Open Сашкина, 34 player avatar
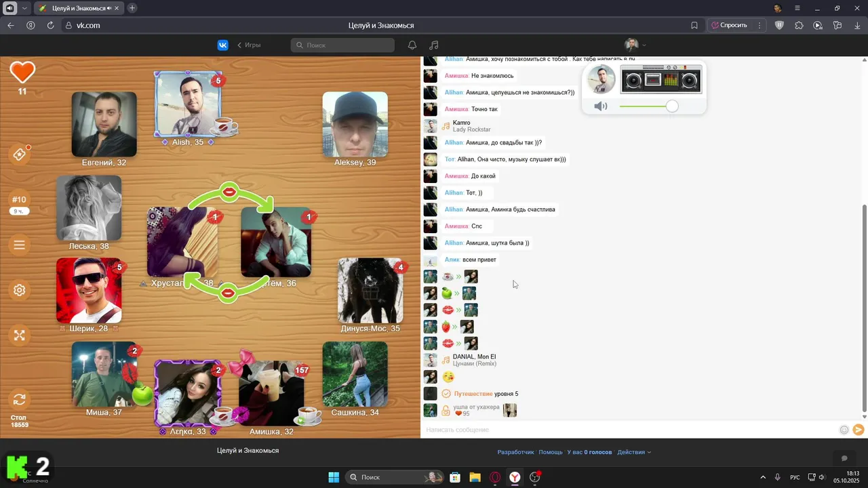This screenshot has height=488, width=868. pos(355,374)
